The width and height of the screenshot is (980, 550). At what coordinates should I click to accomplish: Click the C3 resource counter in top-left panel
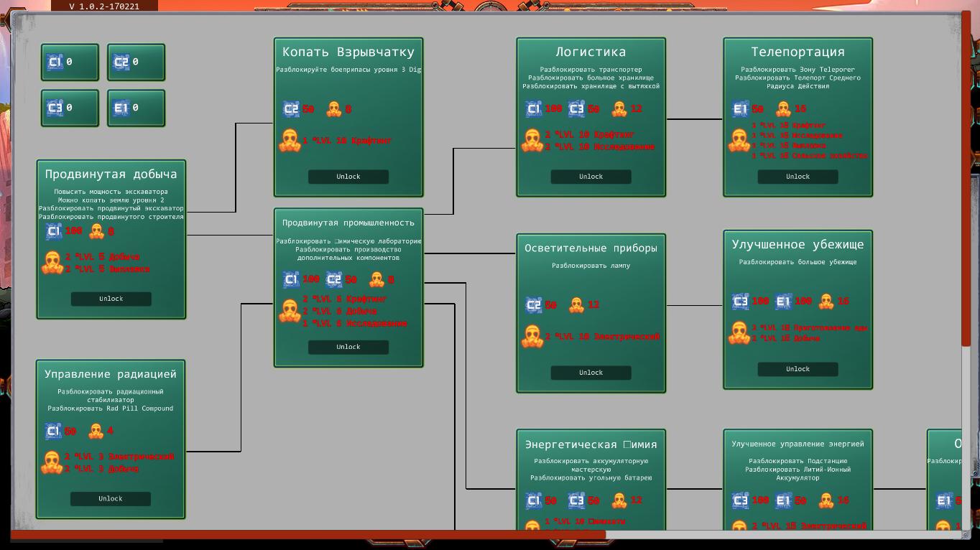pyautogui.click(x=70, y=108)
